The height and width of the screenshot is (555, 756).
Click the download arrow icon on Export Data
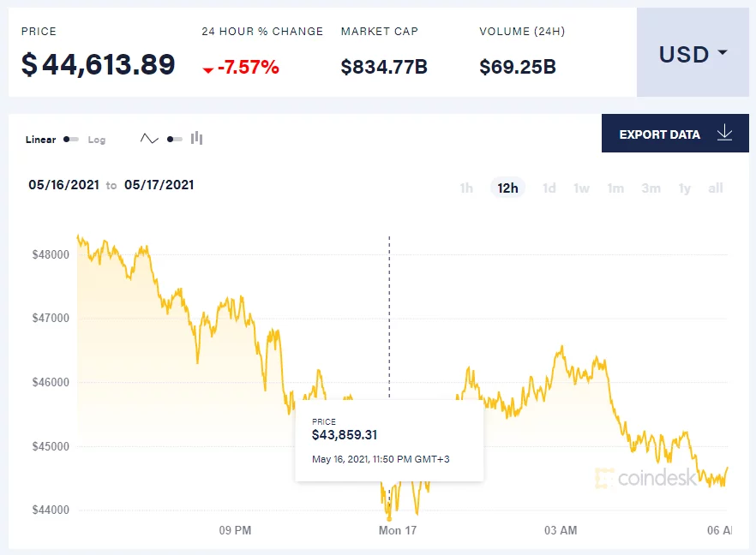724,134
